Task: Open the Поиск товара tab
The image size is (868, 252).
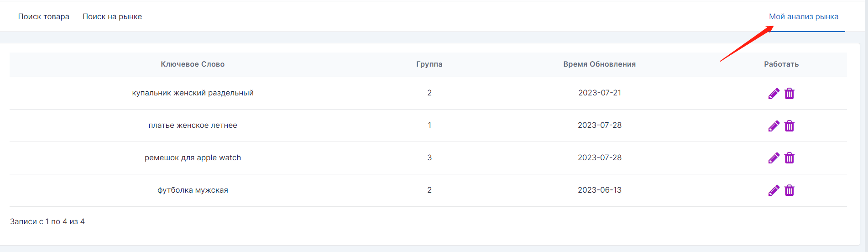Action: point(44,16)
